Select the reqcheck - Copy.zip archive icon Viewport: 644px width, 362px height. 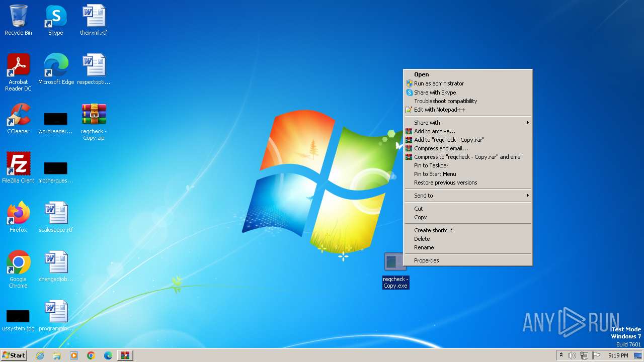point(94,121)
